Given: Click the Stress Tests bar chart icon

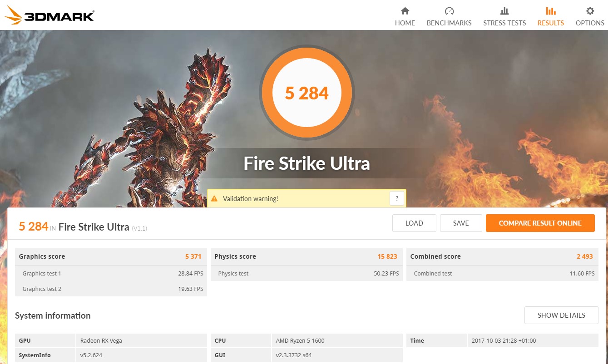Looking at the screenshot, I should 504,11.
